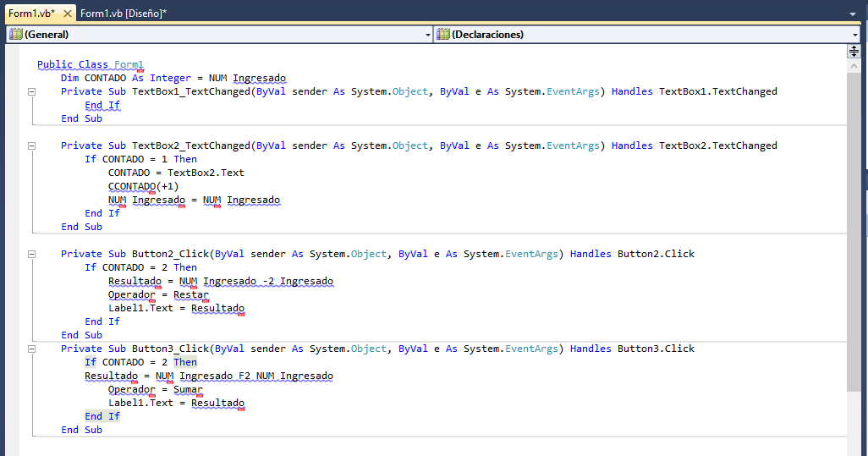Click the 'CCONTADO(+1)' statement
Screen dimensions: 868x456
[143, 186]
